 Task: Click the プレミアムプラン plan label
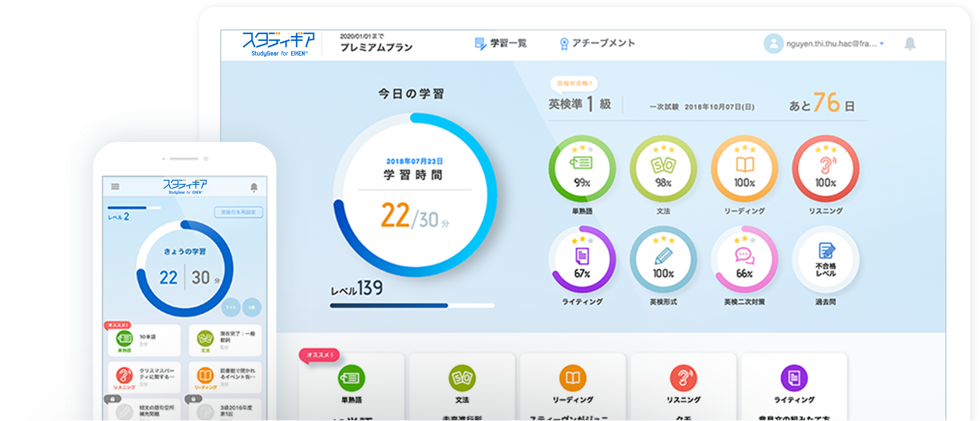pos(376,47)
